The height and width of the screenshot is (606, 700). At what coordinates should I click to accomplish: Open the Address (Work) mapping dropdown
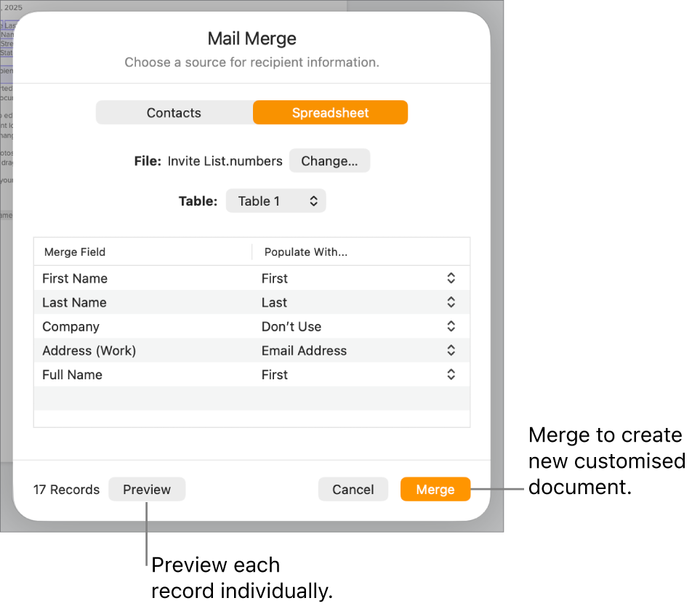[x=451, y=350]
